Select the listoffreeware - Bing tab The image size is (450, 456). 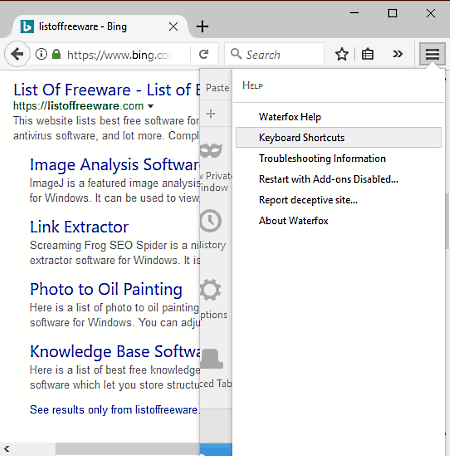coord(100,27)
